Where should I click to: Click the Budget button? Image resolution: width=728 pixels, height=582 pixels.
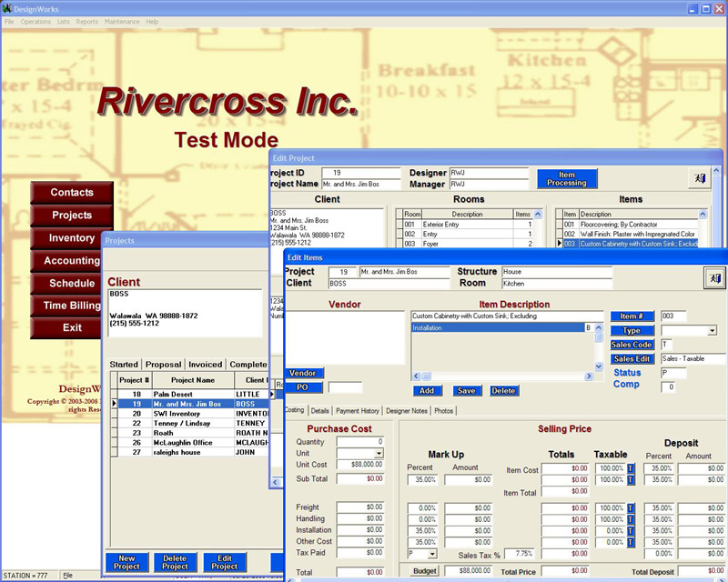425,571
